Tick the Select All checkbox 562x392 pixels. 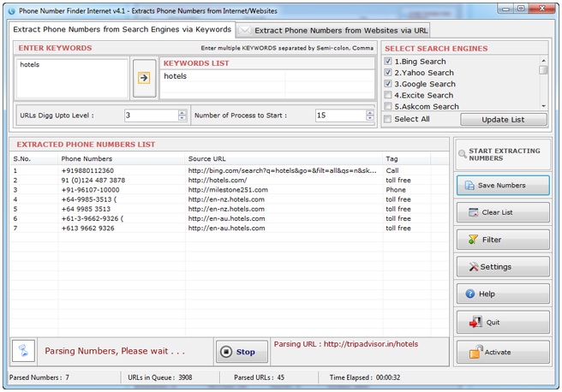[389, 119]
